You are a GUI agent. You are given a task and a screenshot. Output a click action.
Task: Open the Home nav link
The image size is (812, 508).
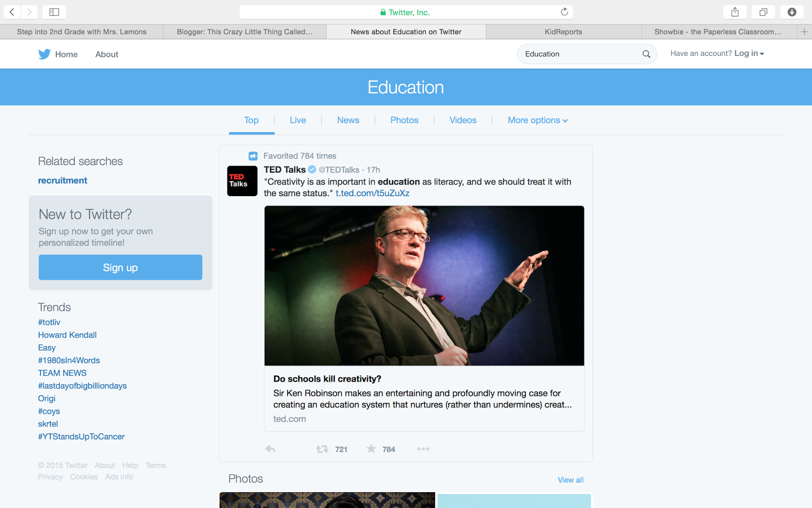pyautogui.click(x=66, y=54)
